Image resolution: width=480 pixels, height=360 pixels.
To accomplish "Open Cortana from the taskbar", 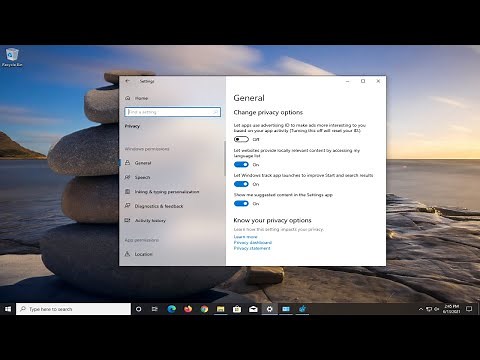I will click(138, 309).
